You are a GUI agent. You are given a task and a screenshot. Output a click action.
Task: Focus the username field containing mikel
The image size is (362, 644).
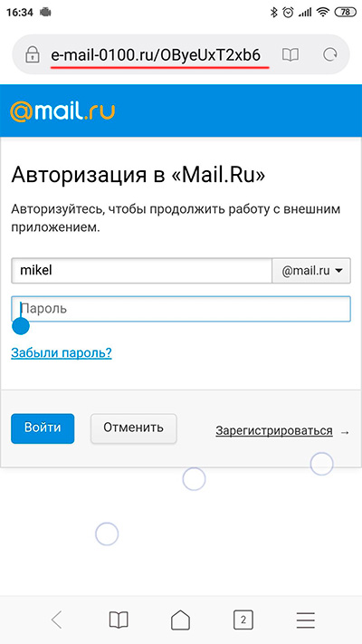[141, 271]
